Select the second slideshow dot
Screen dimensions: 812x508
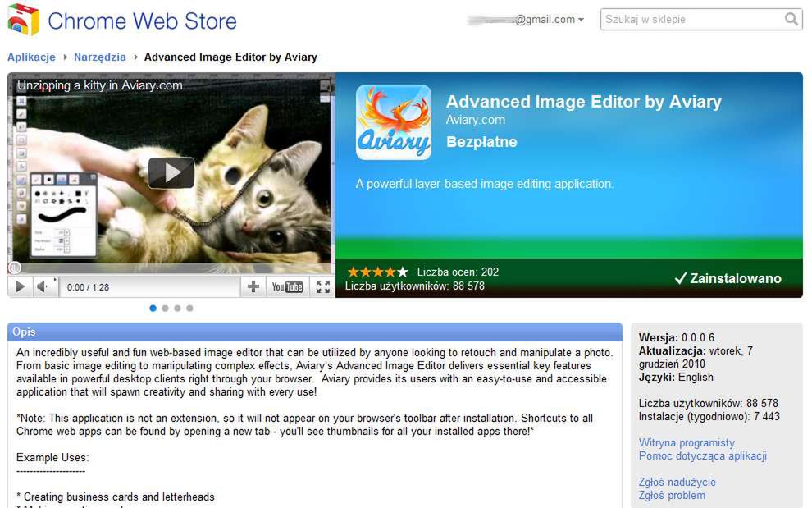point(165,308)
